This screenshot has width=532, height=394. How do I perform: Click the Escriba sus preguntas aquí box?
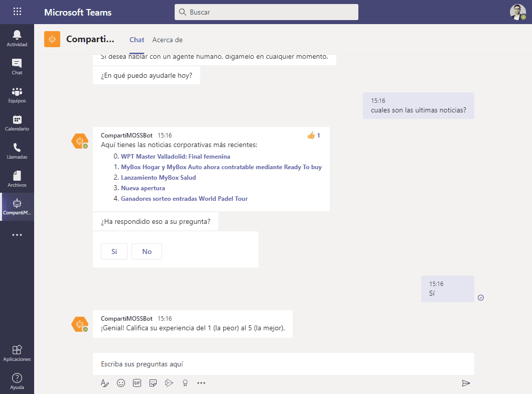click(x=283, y=364)
